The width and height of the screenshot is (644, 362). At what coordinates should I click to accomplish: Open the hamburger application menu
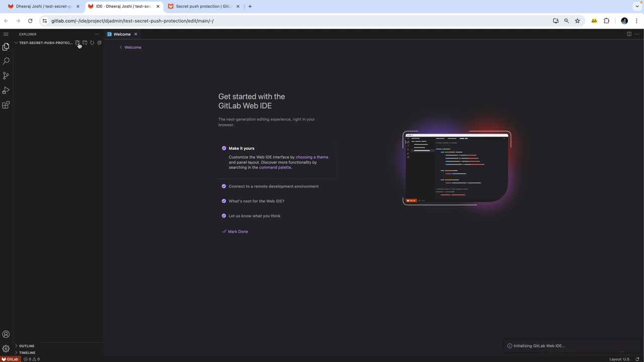(x=6, y=34)
